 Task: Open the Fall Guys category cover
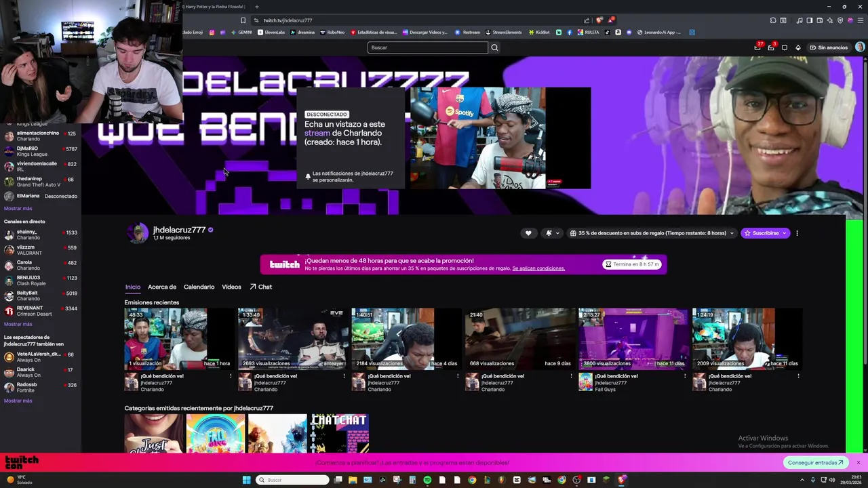(216, 434)
